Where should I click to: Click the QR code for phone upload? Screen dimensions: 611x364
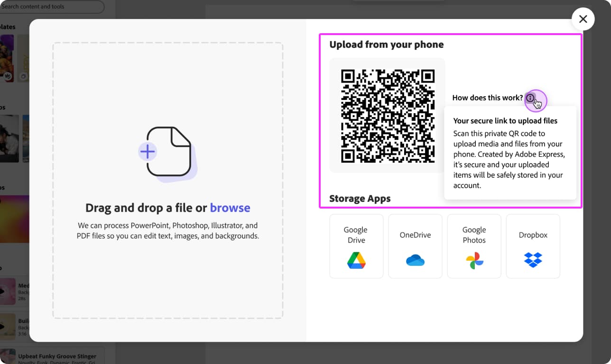[388, 116]
